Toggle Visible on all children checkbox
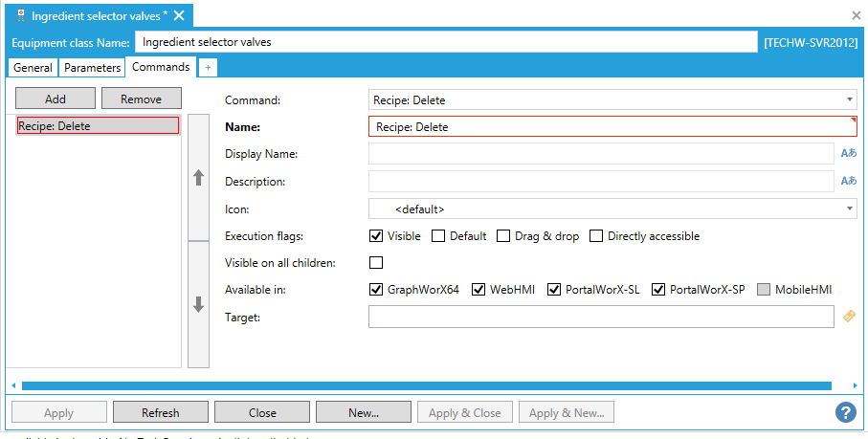Screen dimensions: 868x439 (x=376, y=263)
